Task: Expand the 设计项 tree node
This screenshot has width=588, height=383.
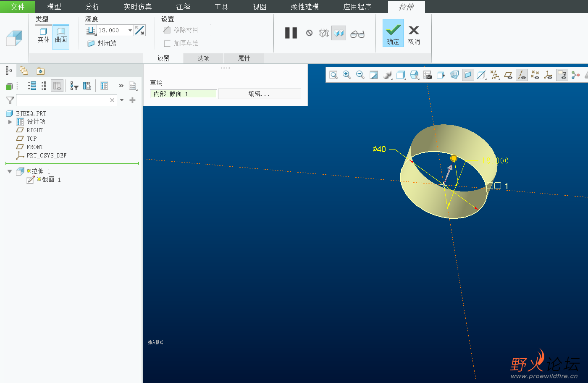Action: coord(10,122)
